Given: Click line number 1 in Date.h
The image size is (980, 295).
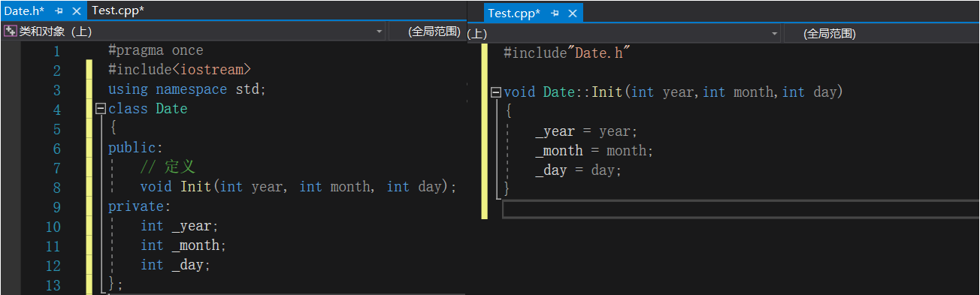Looking at the screenshot, I should click(56, 51).
